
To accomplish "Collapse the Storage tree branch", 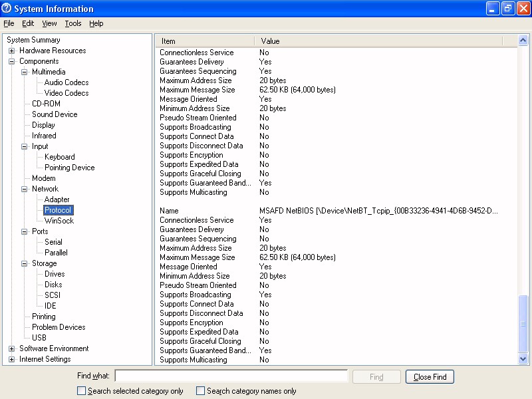I will [25, 263].
